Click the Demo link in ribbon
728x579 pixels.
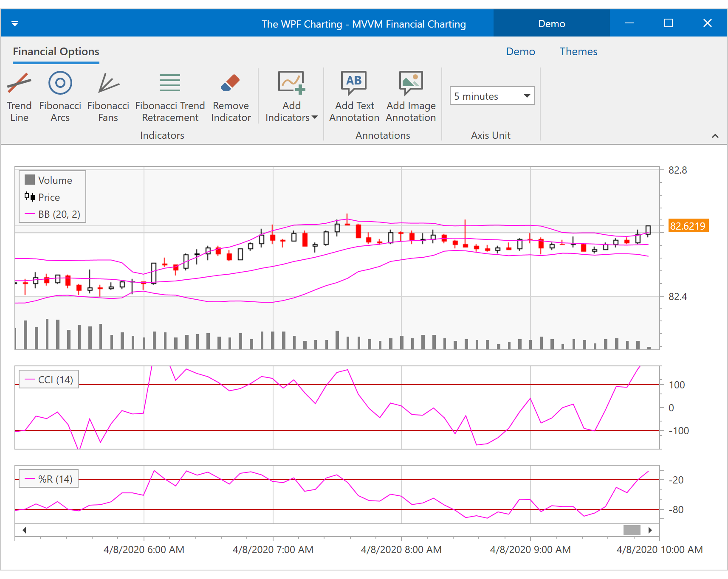pos(520,52)
